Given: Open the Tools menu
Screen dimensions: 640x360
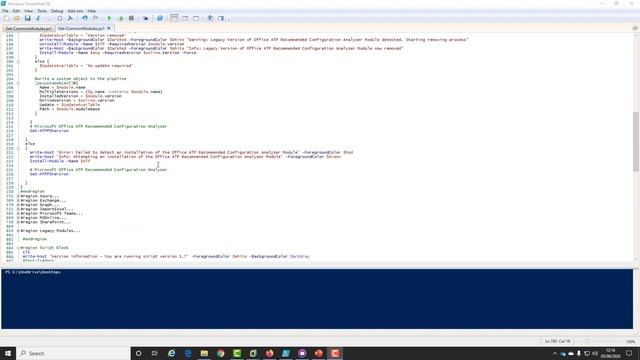Looking at the screenshot, I should (x=42, y=11).
